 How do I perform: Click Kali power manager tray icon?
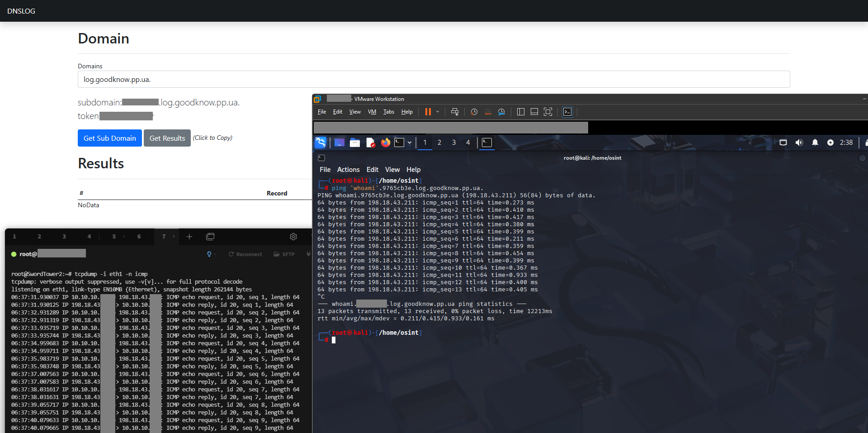pyautogui.click(x=830, y=143)
